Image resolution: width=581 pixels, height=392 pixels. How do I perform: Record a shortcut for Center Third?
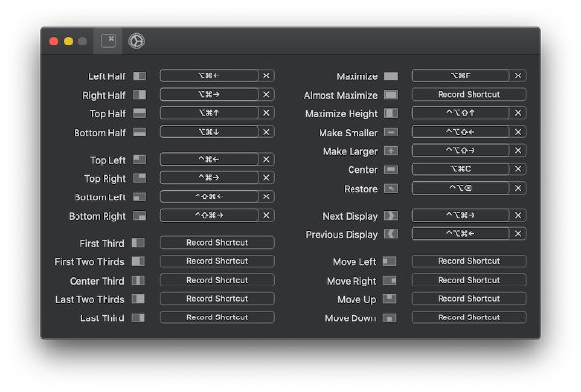[217, 280]
